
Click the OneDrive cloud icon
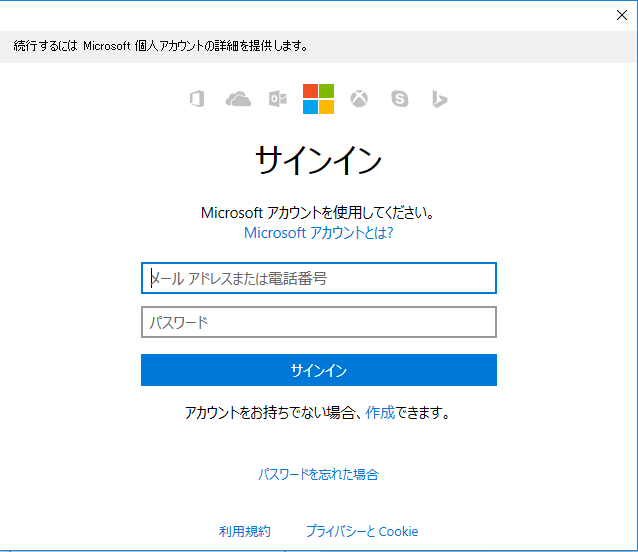click(x=238, y=99)
